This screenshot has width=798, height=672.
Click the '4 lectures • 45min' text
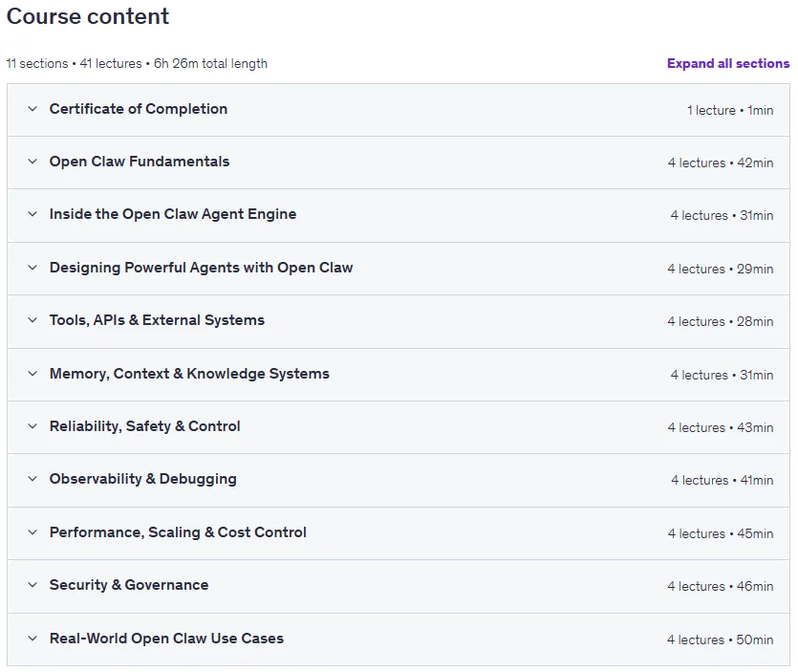(721, 534)
